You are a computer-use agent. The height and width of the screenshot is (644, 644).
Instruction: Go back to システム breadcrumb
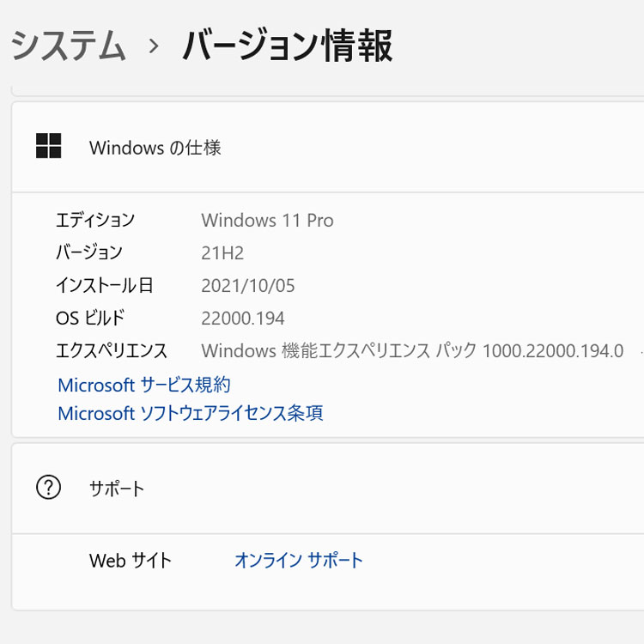pos(68,46)
